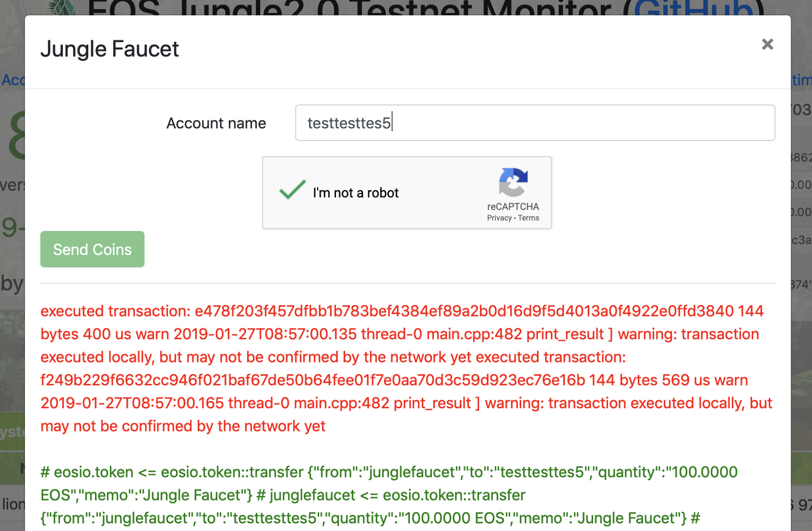Click the first main.cpp:482 print_result text
Viewport: 812px width, 531px height.
click(515, 334)
